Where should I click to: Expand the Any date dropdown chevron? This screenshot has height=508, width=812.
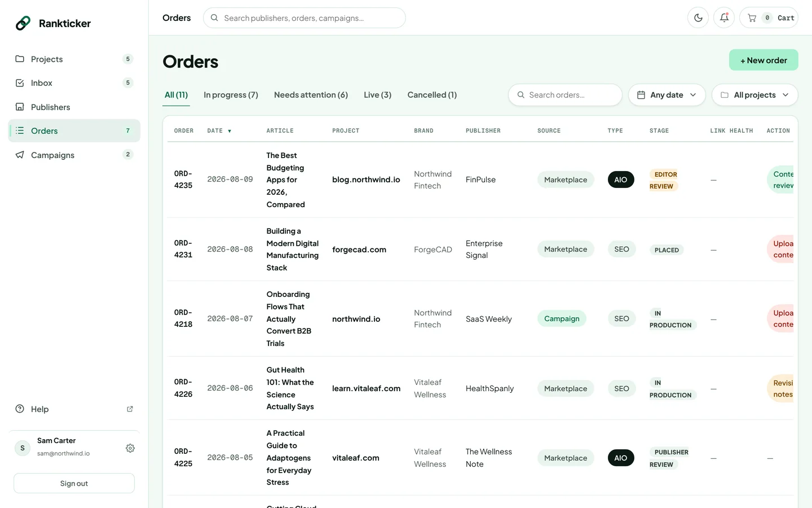(693, 95)
